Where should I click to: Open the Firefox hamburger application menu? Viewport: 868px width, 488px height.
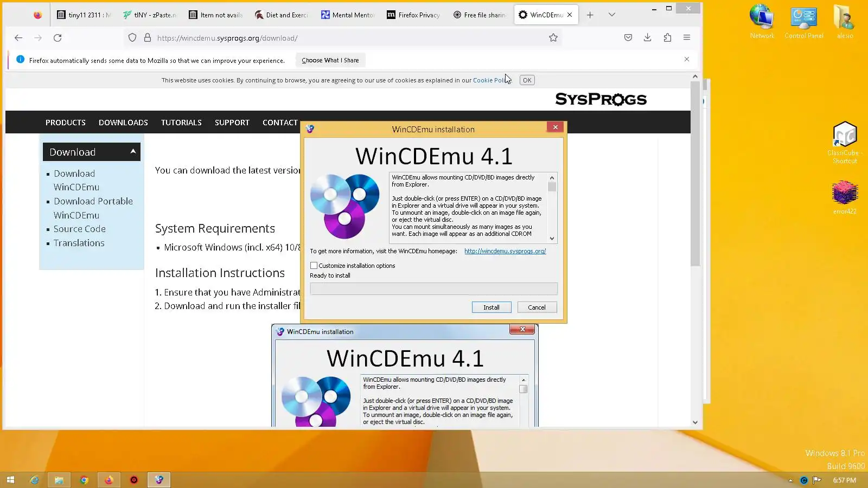pyautogui.click(x=687, y=38)
